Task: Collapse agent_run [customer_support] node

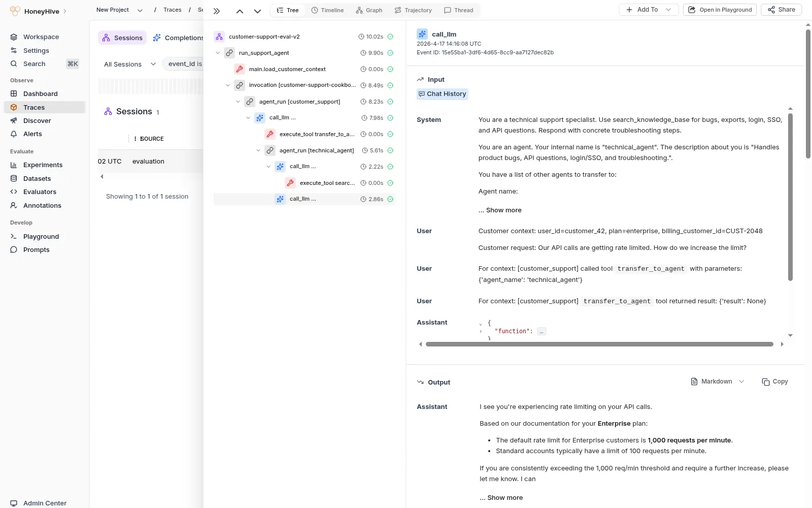Action: click(238, 102)
